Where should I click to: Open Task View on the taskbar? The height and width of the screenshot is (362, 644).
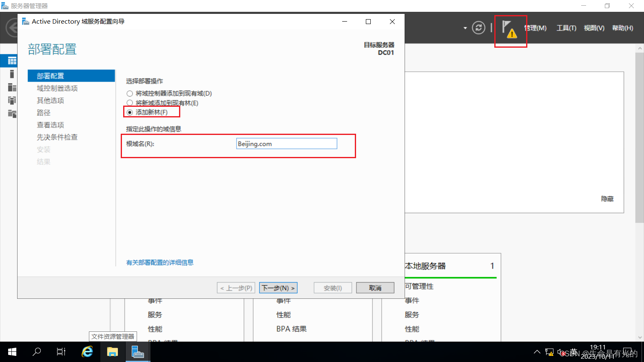pyautogui.click(x=61, y=352)
